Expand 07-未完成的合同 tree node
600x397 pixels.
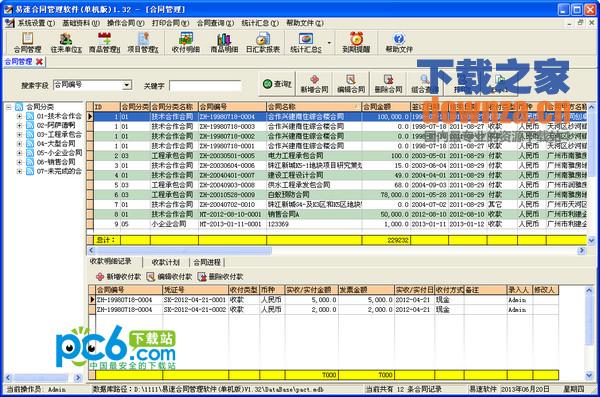click(x=19, y=172)
